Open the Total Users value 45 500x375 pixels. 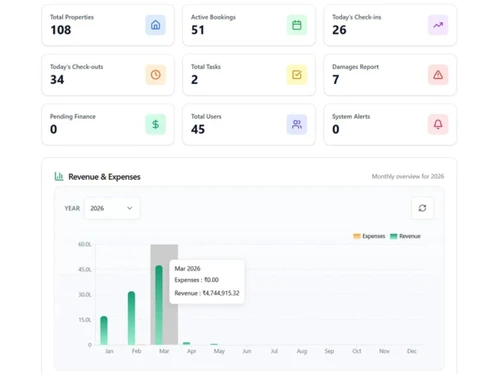tap(198, 129)
